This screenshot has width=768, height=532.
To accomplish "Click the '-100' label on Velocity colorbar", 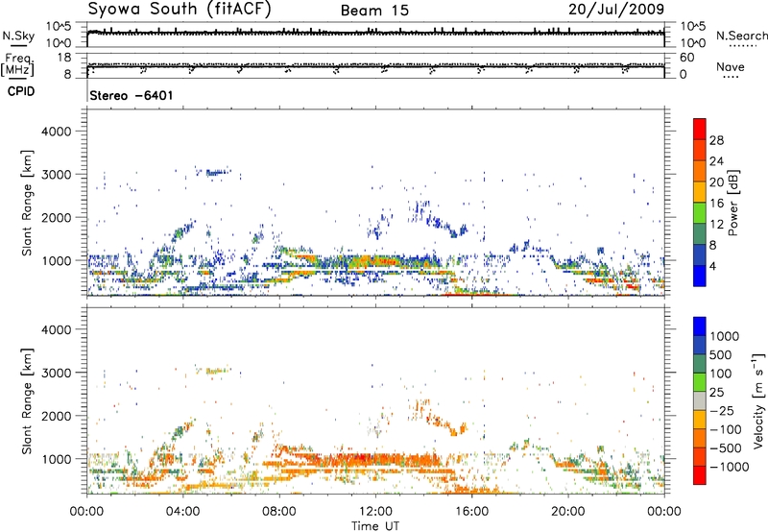I will [726, 429].
